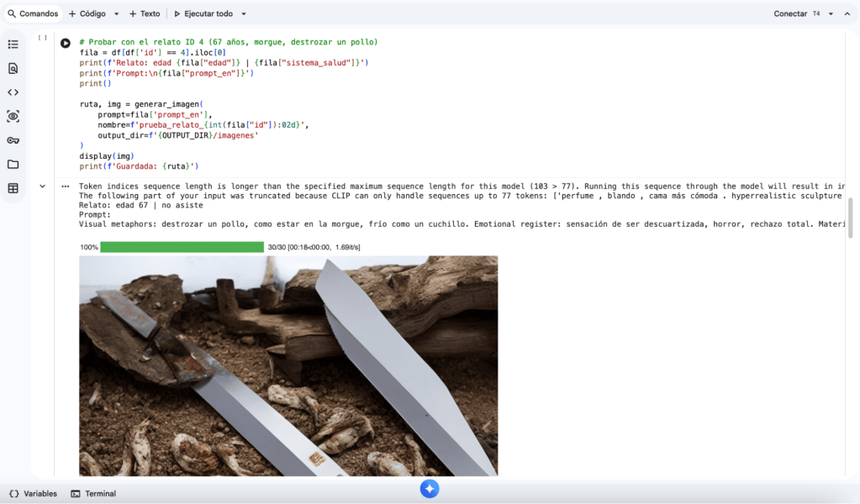Screen dimensions: 860x504
Task: Open the code snippets sidebar icon
Action: click(x=13, y=92)
